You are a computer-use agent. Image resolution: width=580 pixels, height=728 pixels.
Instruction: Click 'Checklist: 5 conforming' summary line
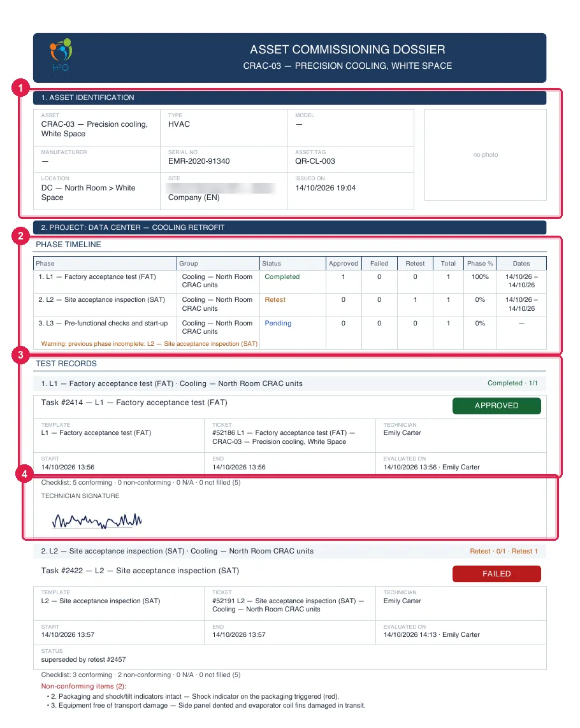click(x=141, y=482)
